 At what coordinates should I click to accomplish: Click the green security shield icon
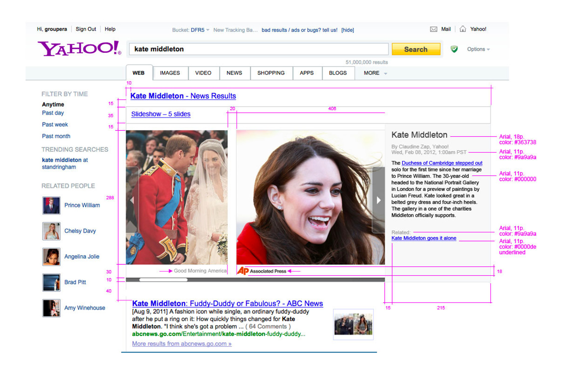pos(454,49)
